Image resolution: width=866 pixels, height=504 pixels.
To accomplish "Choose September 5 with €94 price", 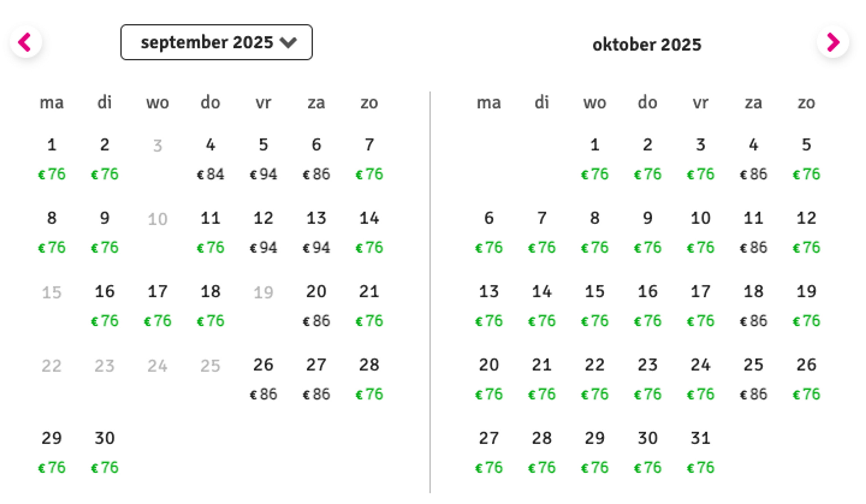I will (x=264, y=159).
